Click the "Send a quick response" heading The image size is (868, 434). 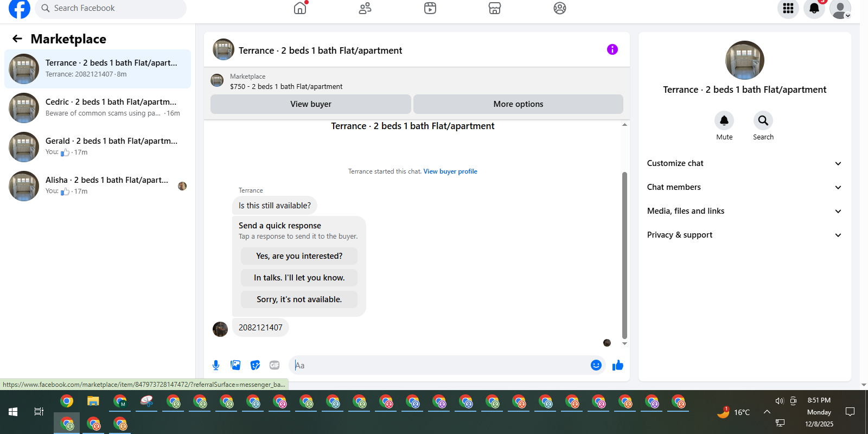click(280, 226)
